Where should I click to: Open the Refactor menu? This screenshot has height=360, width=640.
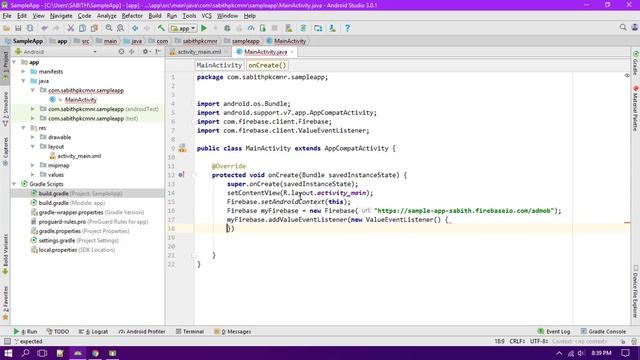click(x=132, y=16)
